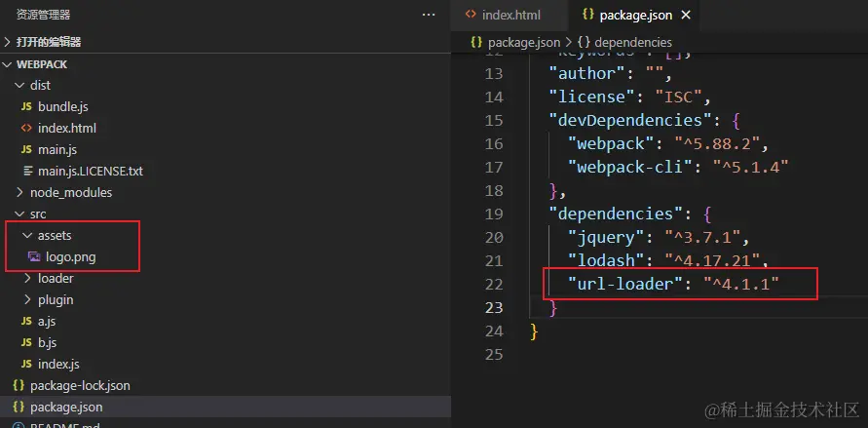Click the JS icon beside index.js
The image size is (868, 428).
[26, 365]
